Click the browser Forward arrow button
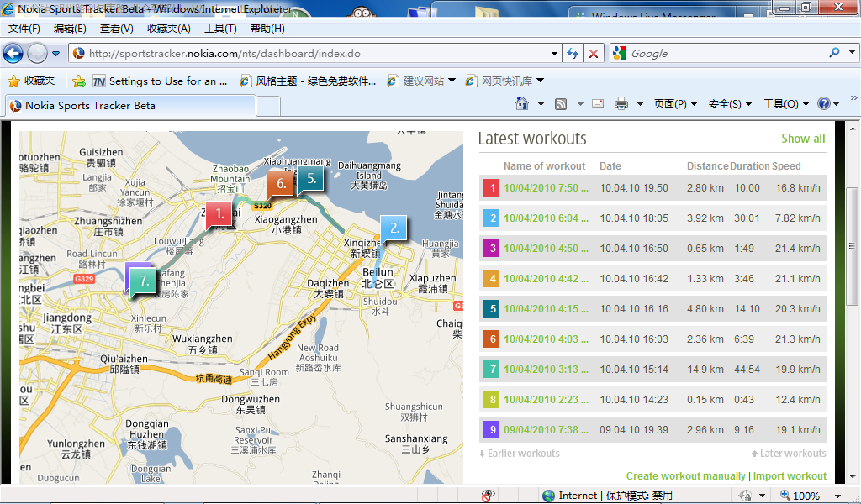Viewport: 861px width, 504px height. [37, 53]
